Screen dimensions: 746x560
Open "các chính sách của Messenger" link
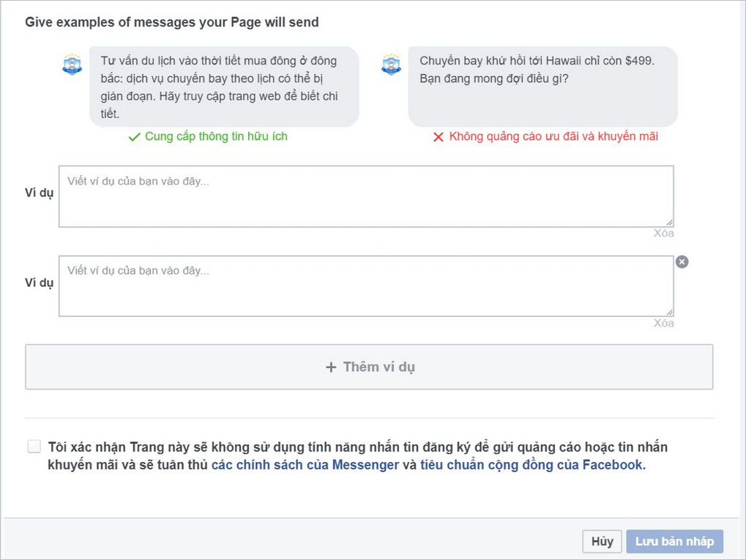pyautogui.click(x=305, y=465)
